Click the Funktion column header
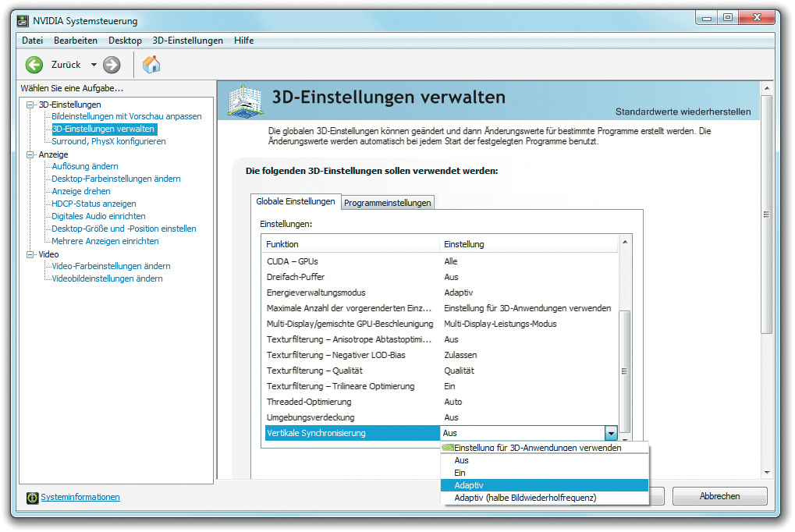The height and width of the screenshot is (532, 795). 351,244
